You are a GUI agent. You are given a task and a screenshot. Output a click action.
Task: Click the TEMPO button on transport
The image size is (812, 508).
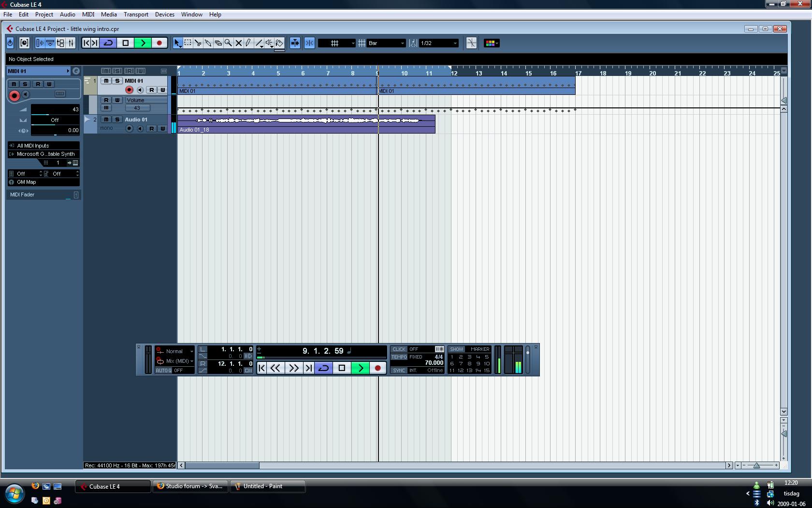tap(399, 357)
